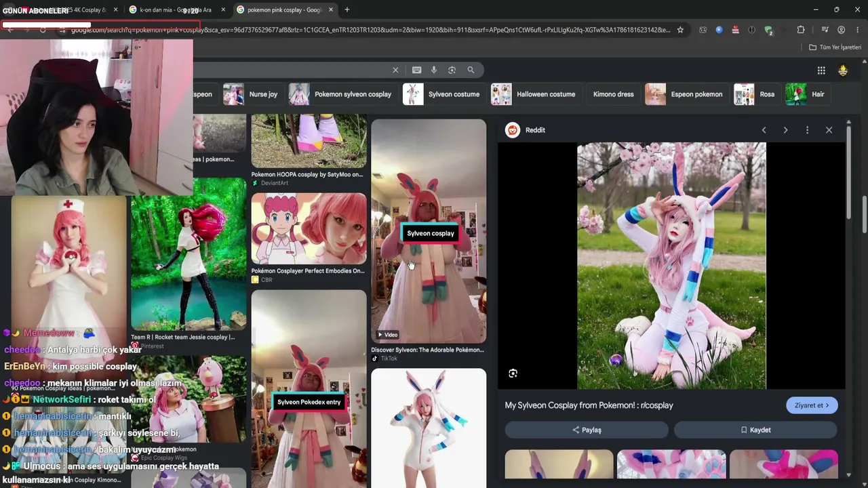Click the 'Kaydet' save button
The height and width of the screenshot is (488, 868).
click(x=755, y=430)
